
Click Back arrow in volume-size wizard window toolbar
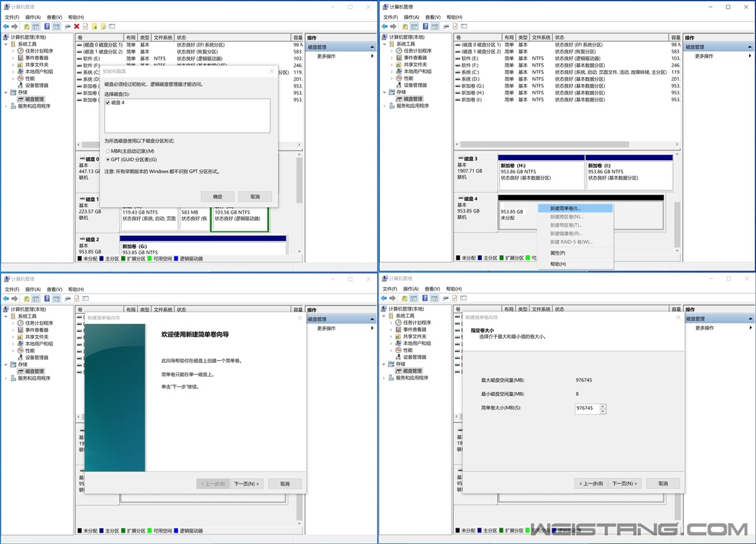384,298
